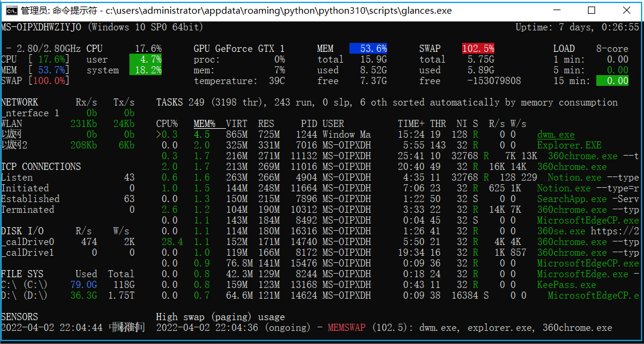Select the Explorer.EXE process name
The height and width of the screenshot is (344, 644).
click(569, 145)
